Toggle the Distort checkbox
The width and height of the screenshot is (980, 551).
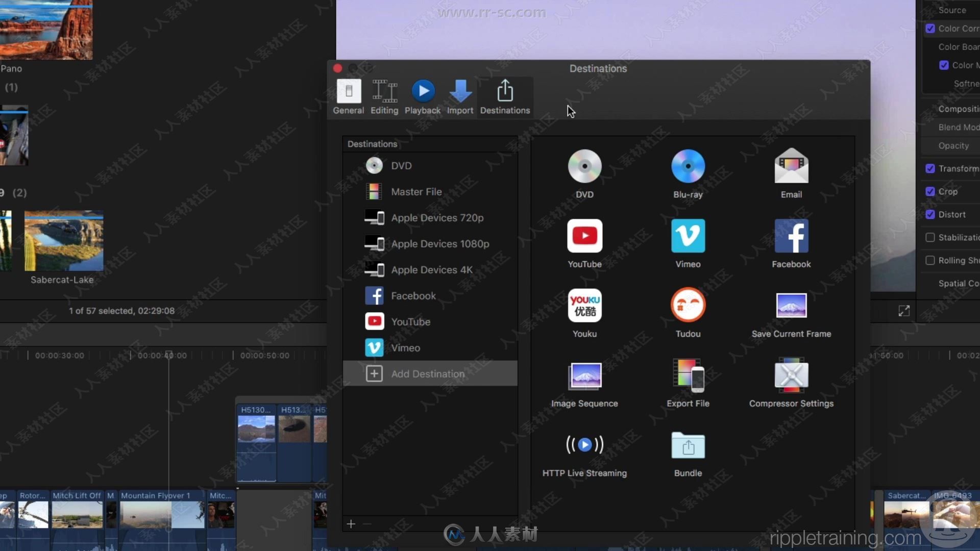(930, 214)
